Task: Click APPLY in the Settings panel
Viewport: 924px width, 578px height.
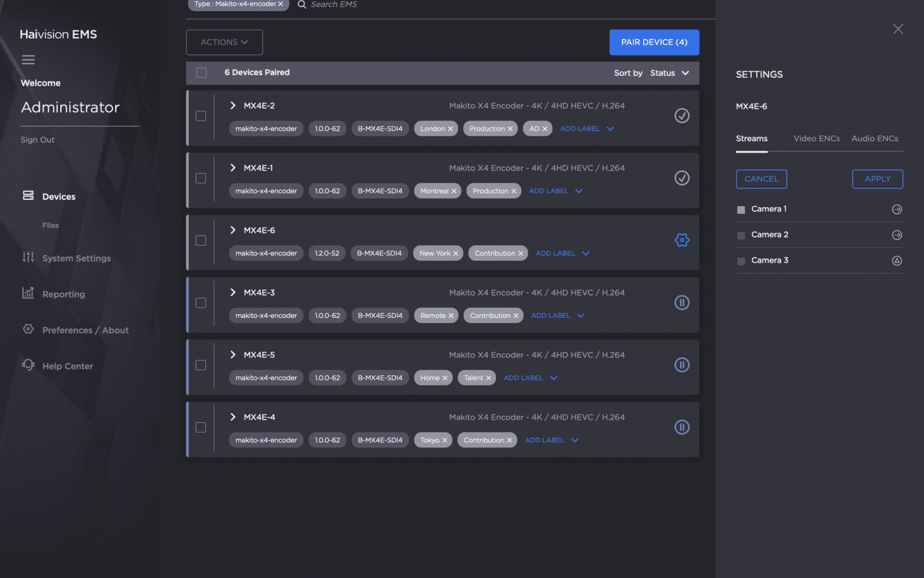Action: pos(877,179)
